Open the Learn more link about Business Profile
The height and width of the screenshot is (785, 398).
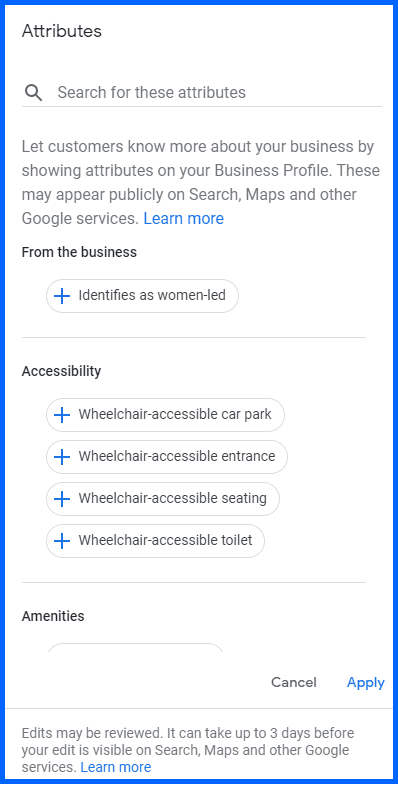(x=184, y=219)
